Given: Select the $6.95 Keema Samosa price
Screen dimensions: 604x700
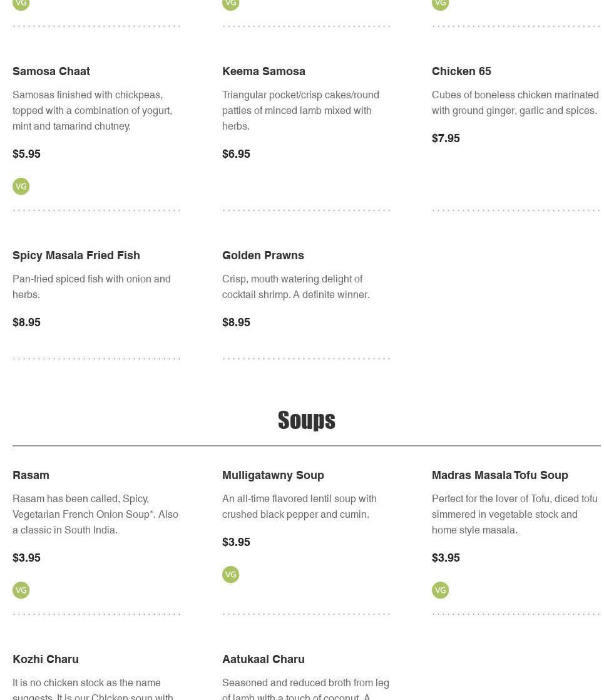Looking at the screenshot, I should (236, 154).
